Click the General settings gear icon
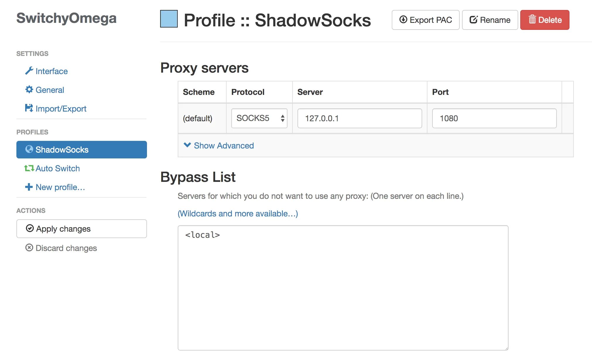Image resolution: width=592 pixels, height=364 pixels. (x=30, y=90)
